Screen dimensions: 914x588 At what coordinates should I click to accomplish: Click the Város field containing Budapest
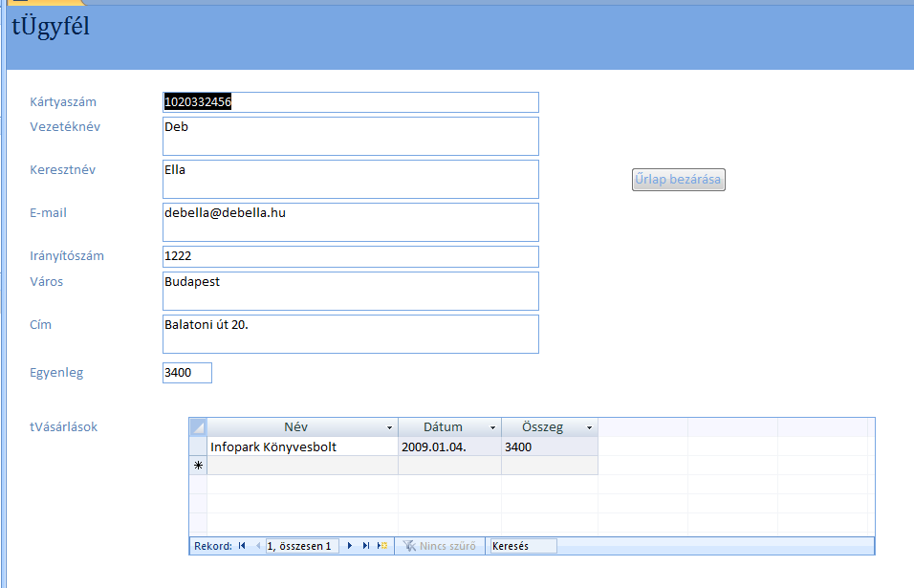[x=350, y=291]
